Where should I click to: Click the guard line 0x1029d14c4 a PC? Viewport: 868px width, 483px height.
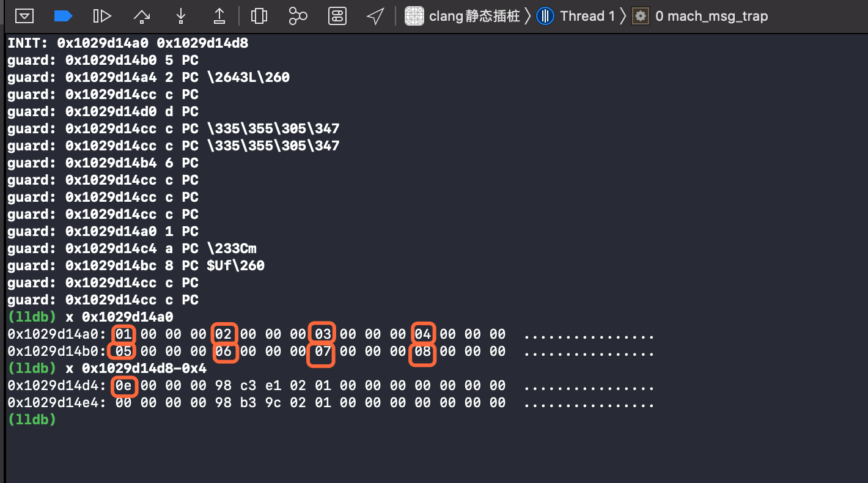[132, 248]
